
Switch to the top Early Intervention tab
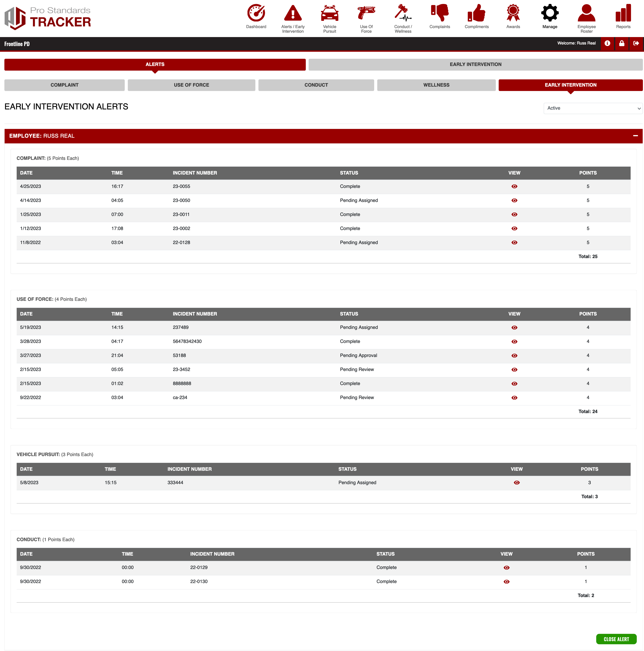tap(475, 64)
